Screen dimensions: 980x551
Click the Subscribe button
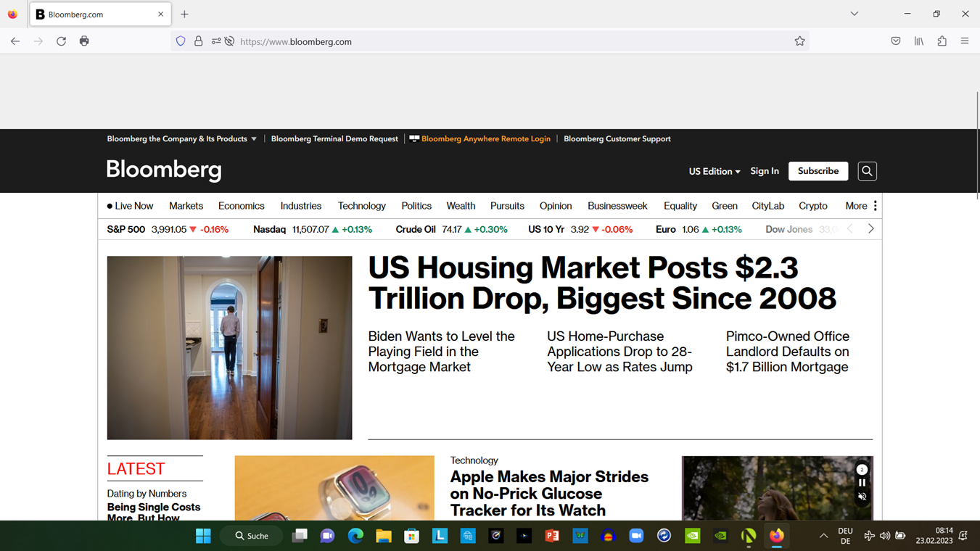coord(818,171)
